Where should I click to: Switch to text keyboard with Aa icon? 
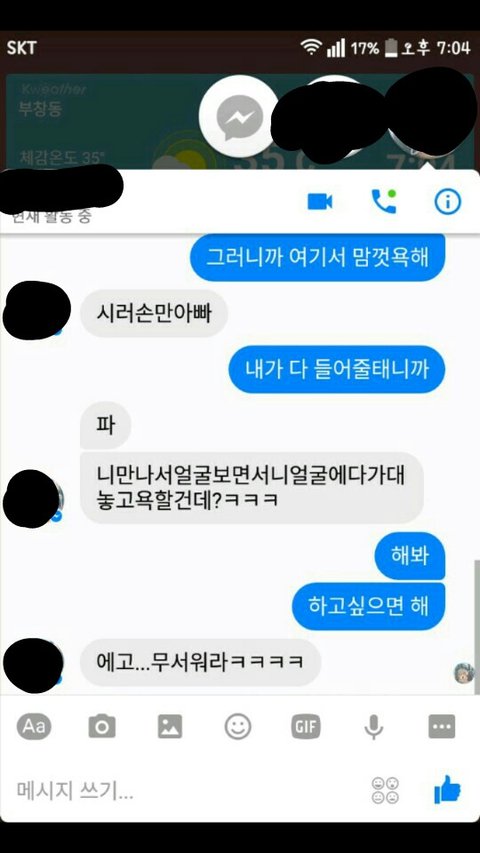point(34,726)
